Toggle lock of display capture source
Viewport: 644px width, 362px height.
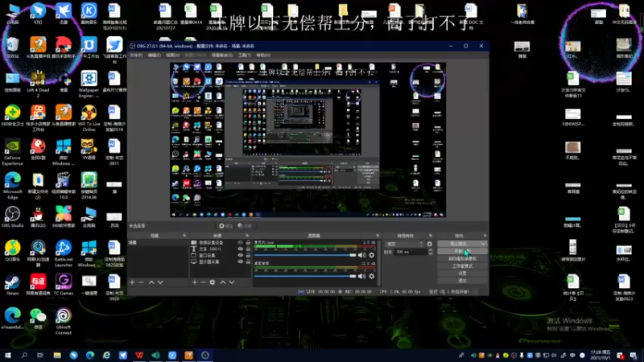248,261
